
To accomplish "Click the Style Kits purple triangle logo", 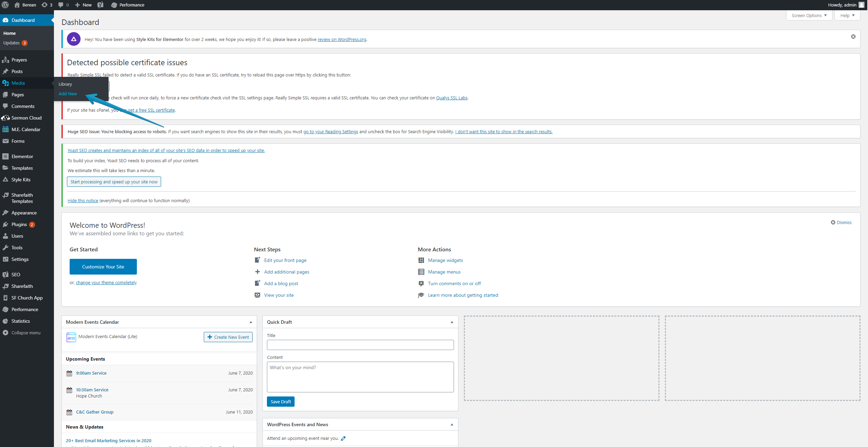I will click(x=74, y=39).
